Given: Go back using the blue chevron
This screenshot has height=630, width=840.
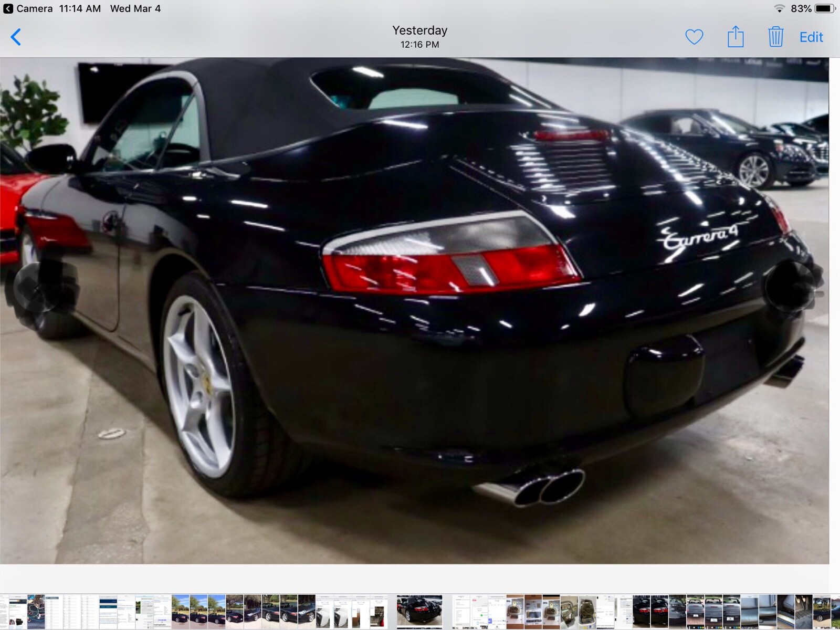Looking at the screenshot, I should click(16, 37).
